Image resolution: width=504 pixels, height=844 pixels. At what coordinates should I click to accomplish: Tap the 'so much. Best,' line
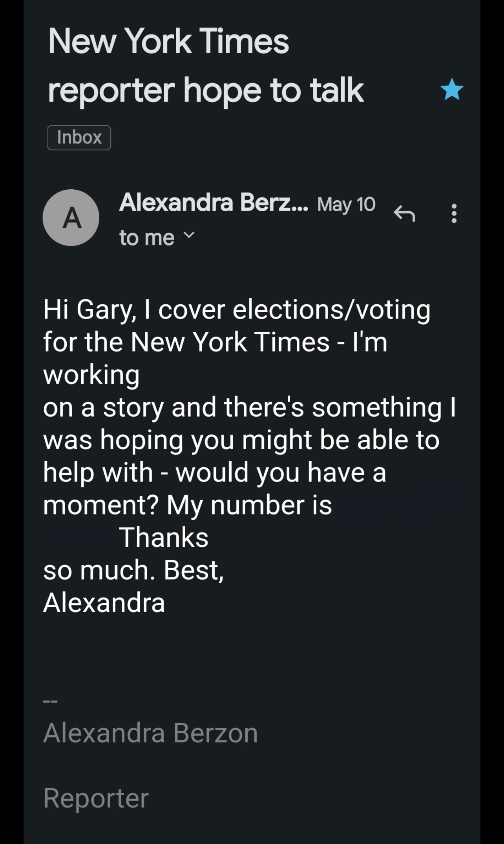133,570
